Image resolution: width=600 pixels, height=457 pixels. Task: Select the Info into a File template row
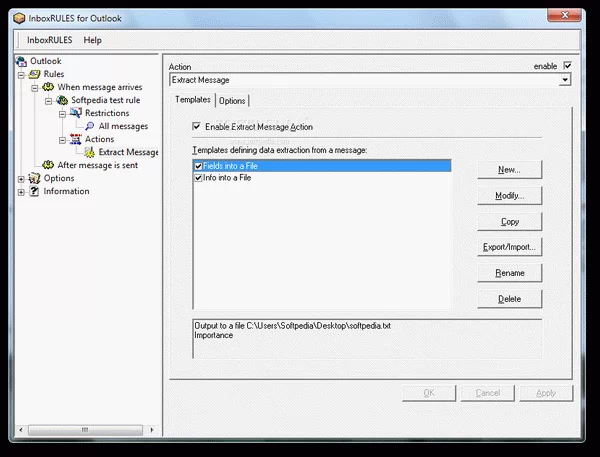(322, 178)
